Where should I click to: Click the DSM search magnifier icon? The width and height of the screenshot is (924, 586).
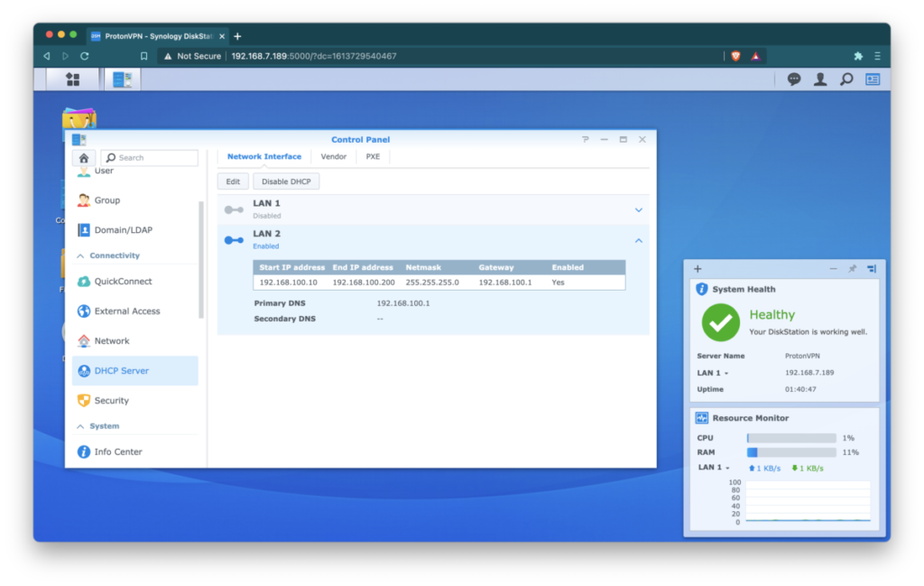point(846,79)
